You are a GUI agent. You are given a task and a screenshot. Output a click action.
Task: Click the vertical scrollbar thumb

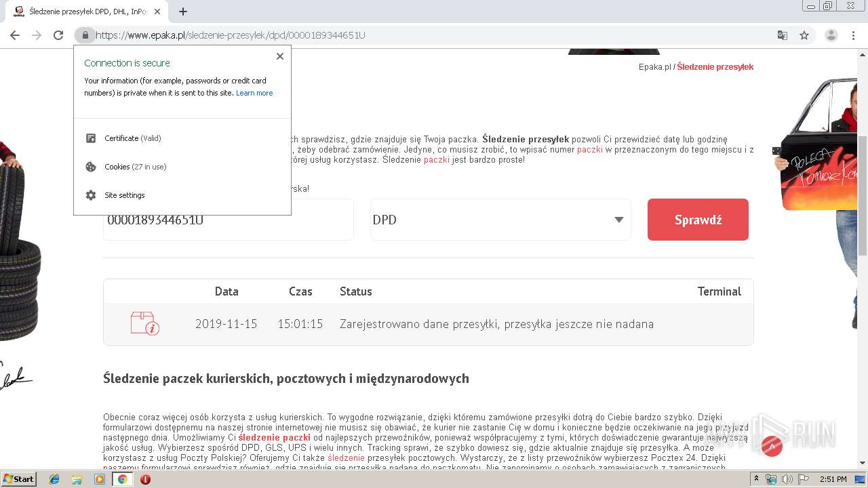(863, 195)
